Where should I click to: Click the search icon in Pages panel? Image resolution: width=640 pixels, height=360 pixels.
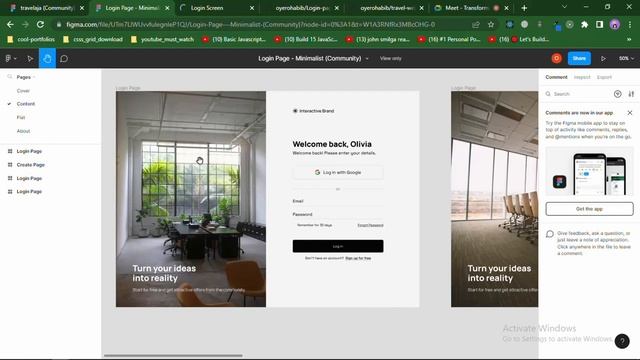click(10, 77)
